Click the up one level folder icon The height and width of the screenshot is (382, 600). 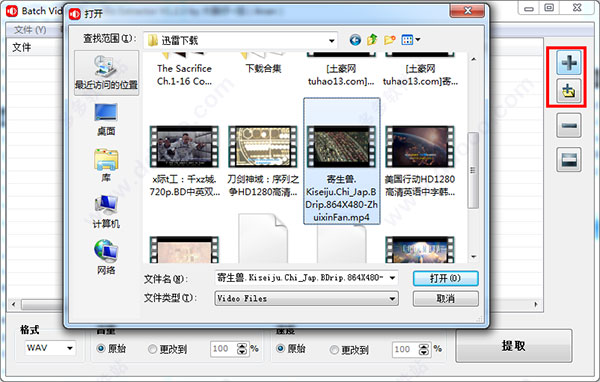[x=372, y=39]
